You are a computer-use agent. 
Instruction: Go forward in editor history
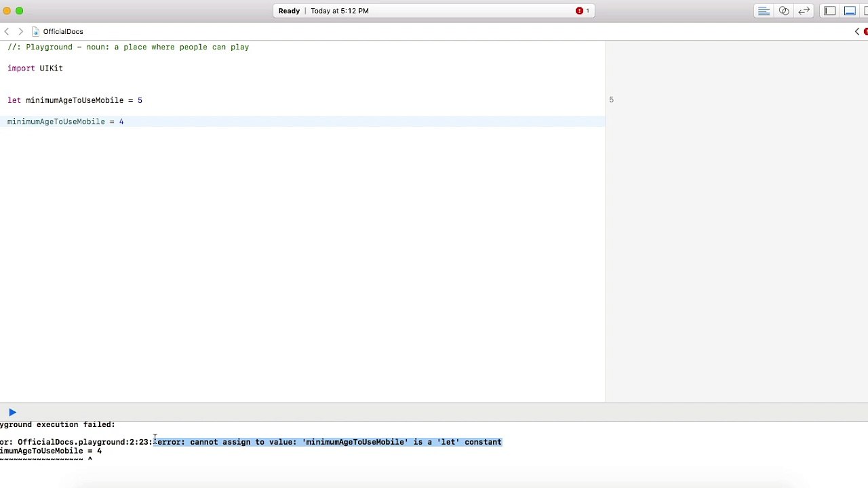point(20,31)
